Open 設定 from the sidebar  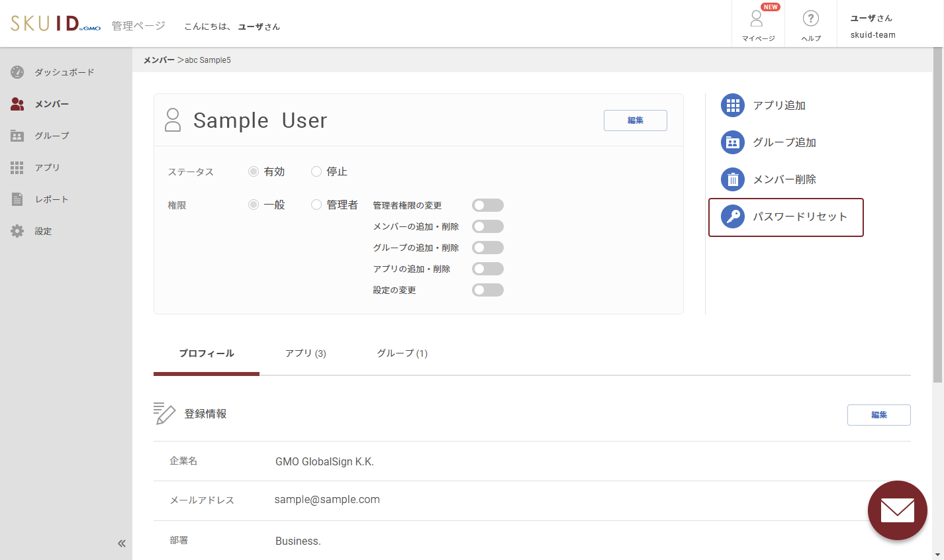43,231
